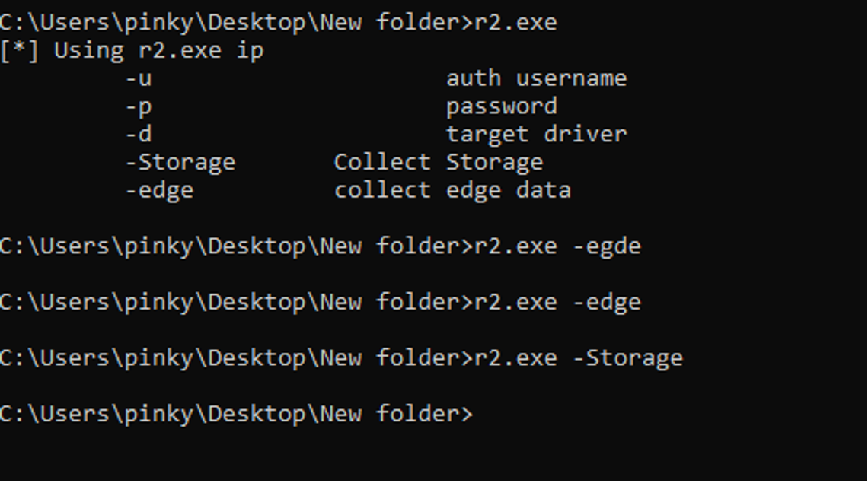Click the "auth username" description
The width and height of the screenshot is (868, 483).
click(536, 78)
